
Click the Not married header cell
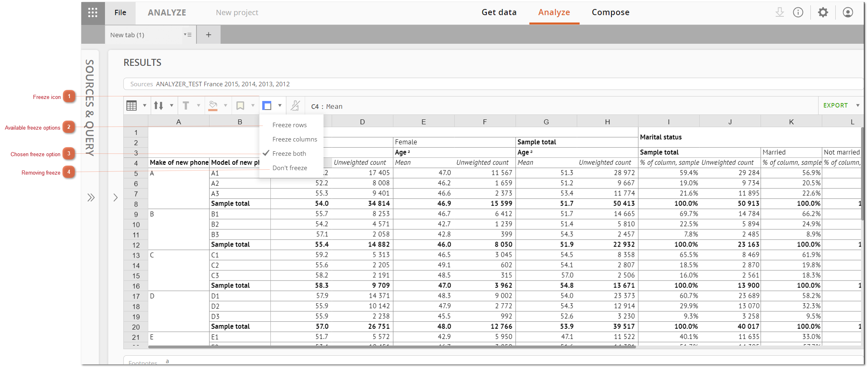click(841, 153)
